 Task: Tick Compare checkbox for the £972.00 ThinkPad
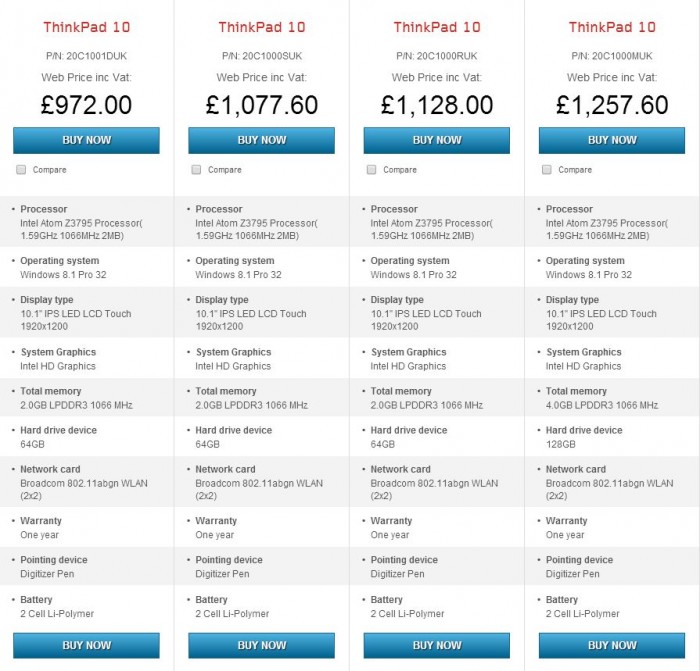[x=21, y=170]
